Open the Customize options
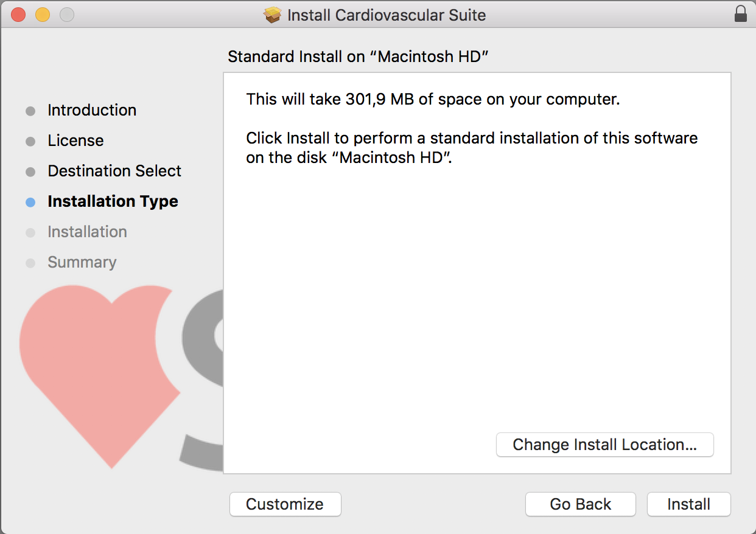The height and width of the screenshot is (534, 756). (285, 504)
